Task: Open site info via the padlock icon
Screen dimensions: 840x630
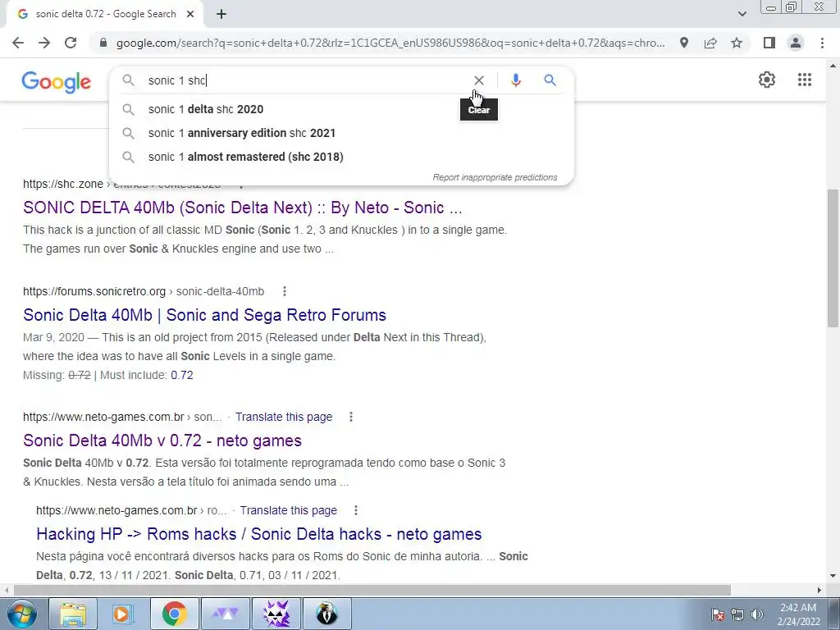Action: pyautogui.click(x=103, y=43)
